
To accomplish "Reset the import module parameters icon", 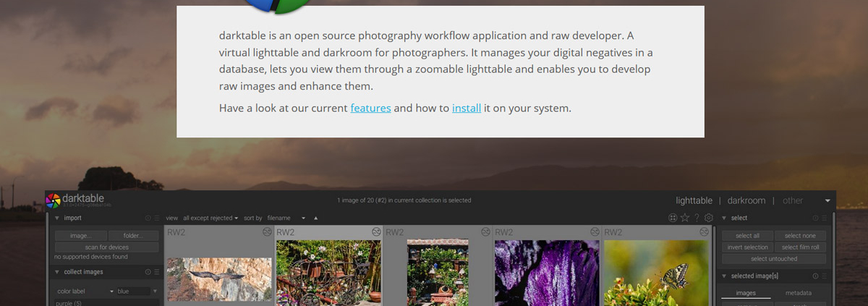I will pos(148,218).
